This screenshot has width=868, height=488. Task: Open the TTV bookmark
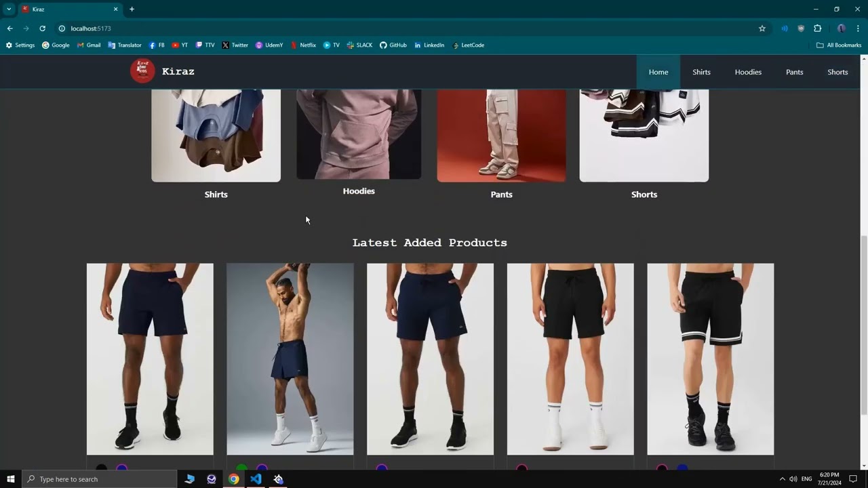205,45
